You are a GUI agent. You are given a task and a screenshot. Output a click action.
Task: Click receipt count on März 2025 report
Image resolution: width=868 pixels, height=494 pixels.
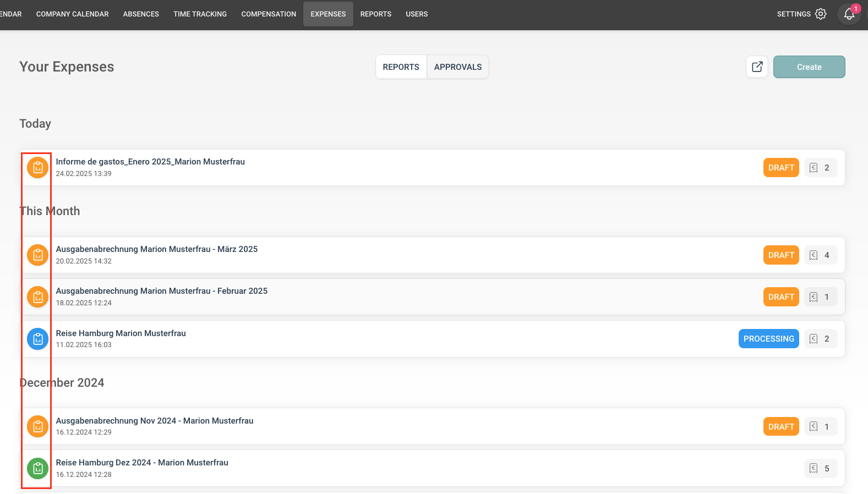(820, 255)
